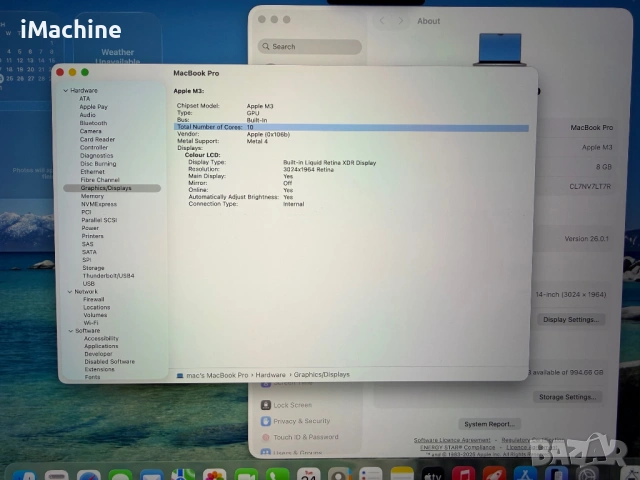Select NVMExpress in the sidebar
The width and height of the screenshot is (640, 480).
[99, 204]
